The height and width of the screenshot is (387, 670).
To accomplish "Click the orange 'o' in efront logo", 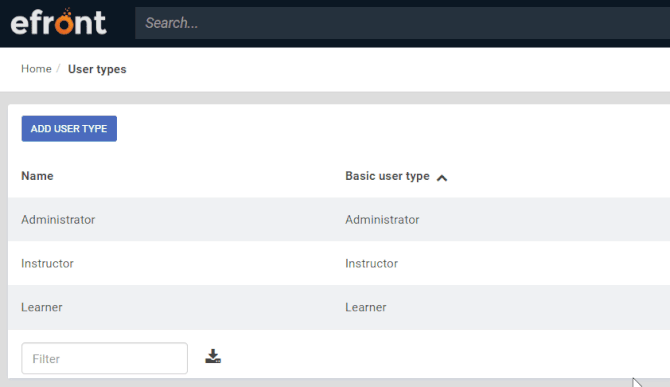I will pyautogui.click(x=65, y=23).
